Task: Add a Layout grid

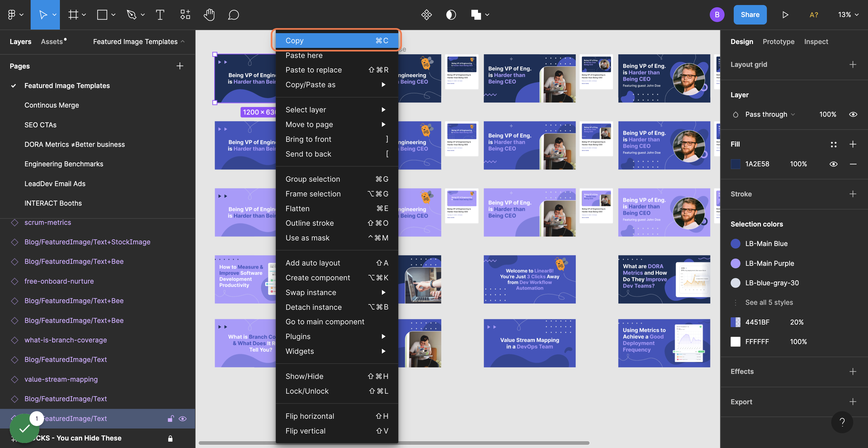Action: [853, 64]
